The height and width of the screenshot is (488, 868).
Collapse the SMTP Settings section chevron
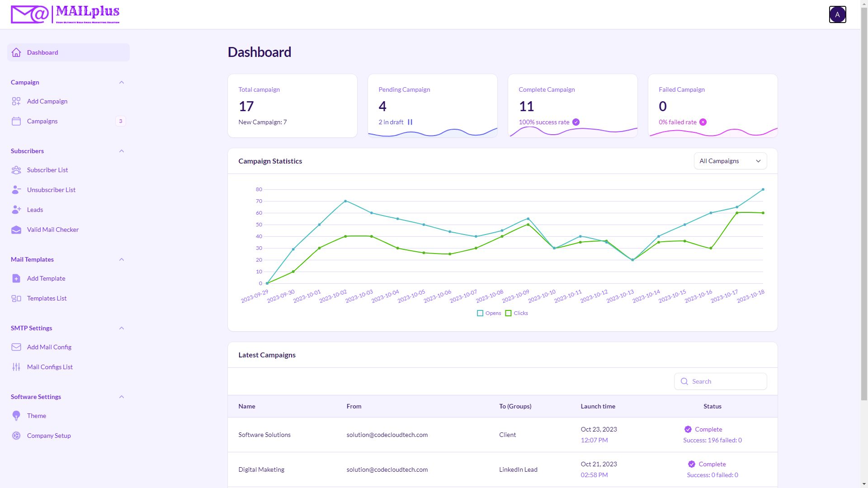click(x=121, y=328)
